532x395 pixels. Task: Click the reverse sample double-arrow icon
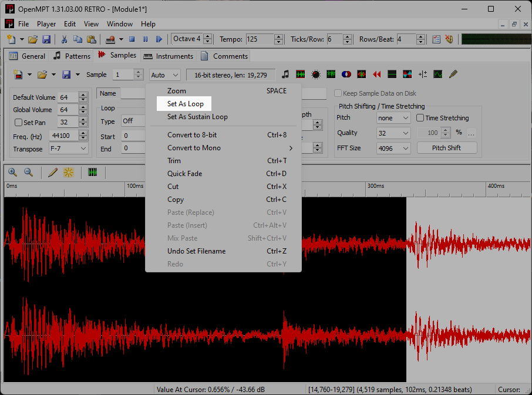click(x=377, y=75)
